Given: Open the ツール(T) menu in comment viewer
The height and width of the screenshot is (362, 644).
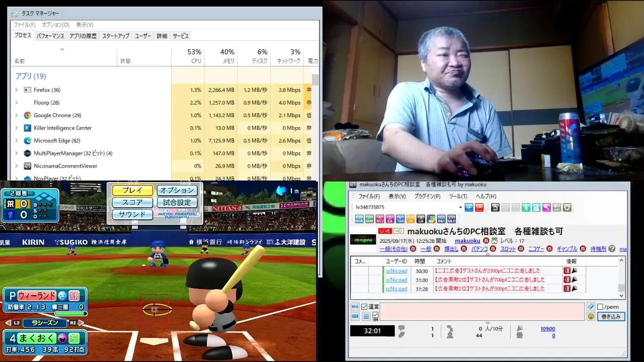Looking at the screenshot, I should [458, 197].
